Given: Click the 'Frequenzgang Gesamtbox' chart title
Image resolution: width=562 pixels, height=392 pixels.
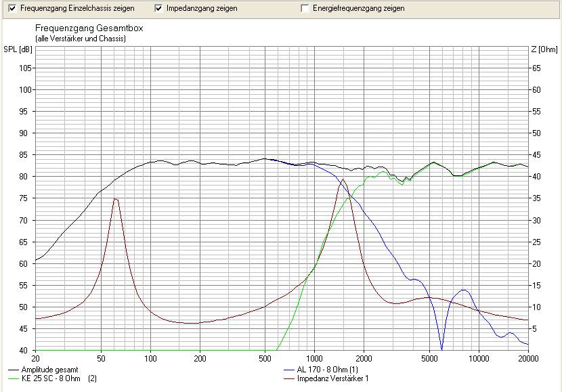Looking at the screenshot, I should click(x=89, y=28).
